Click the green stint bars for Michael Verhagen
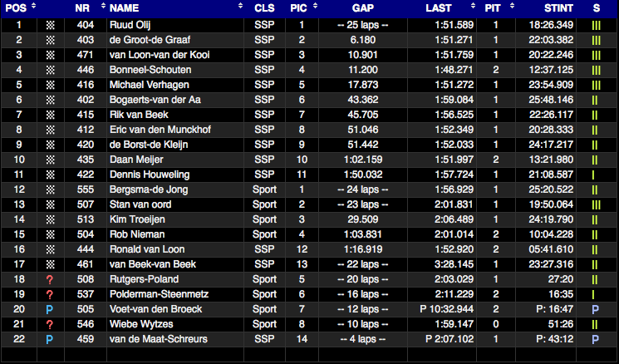 (595, 85)
